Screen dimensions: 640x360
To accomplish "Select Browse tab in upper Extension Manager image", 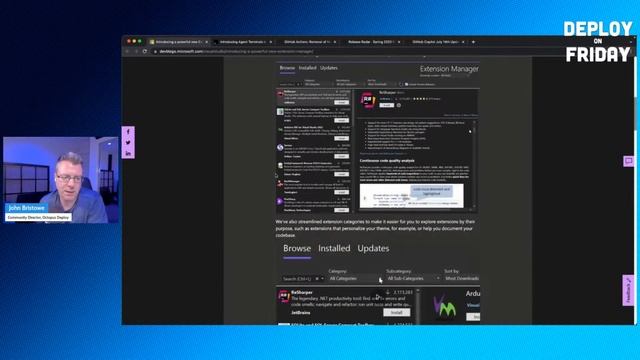I will tap(287, 68).
